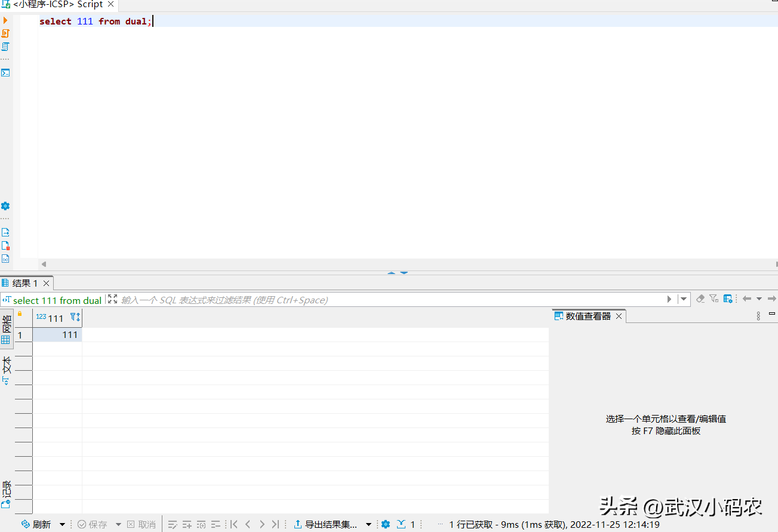Go to previous row in results
Image resolution: width=778 pixels, height=532 pixels.
248,524
